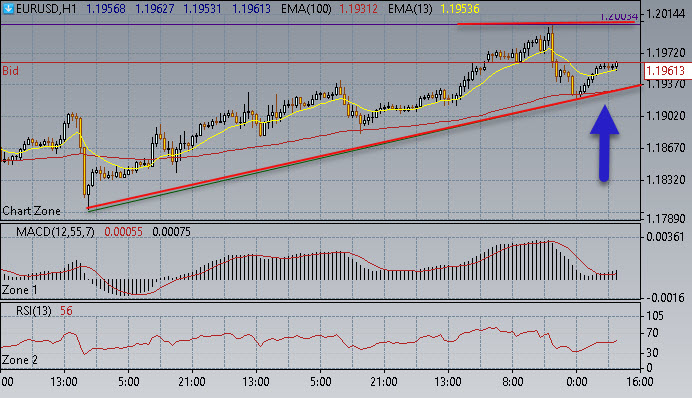
Task: Select the Zone 1 label in MACD panel
Action: [x=20, y=290]
